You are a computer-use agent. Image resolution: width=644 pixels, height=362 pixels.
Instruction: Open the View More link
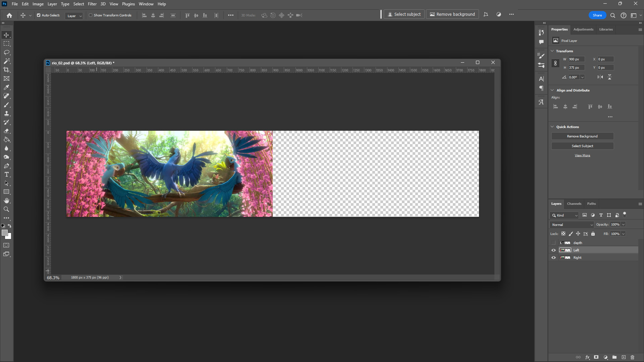click(x=582, y=156)
